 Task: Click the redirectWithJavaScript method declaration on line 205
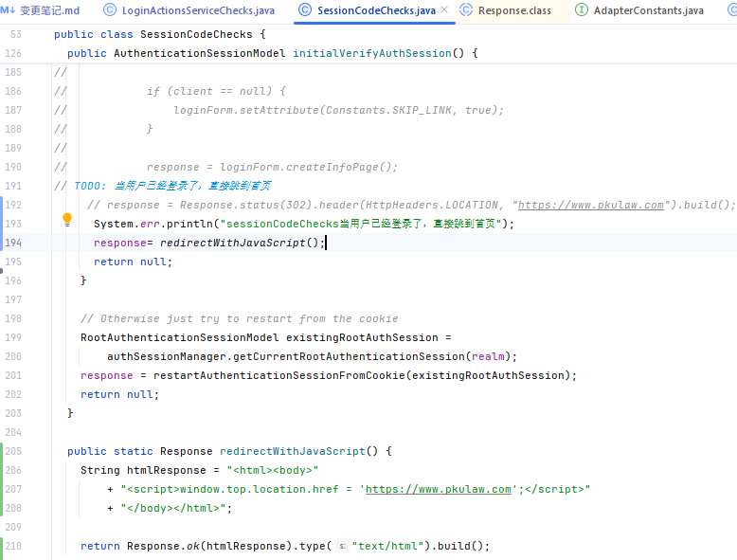click(293, 451)
